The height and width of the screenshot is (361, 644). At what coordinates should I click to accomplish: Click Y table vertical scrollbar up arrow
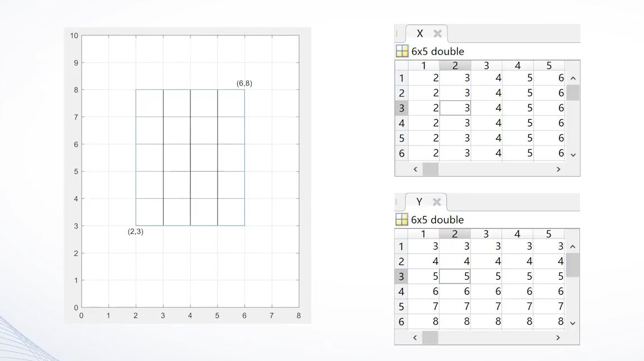[573, 247]
